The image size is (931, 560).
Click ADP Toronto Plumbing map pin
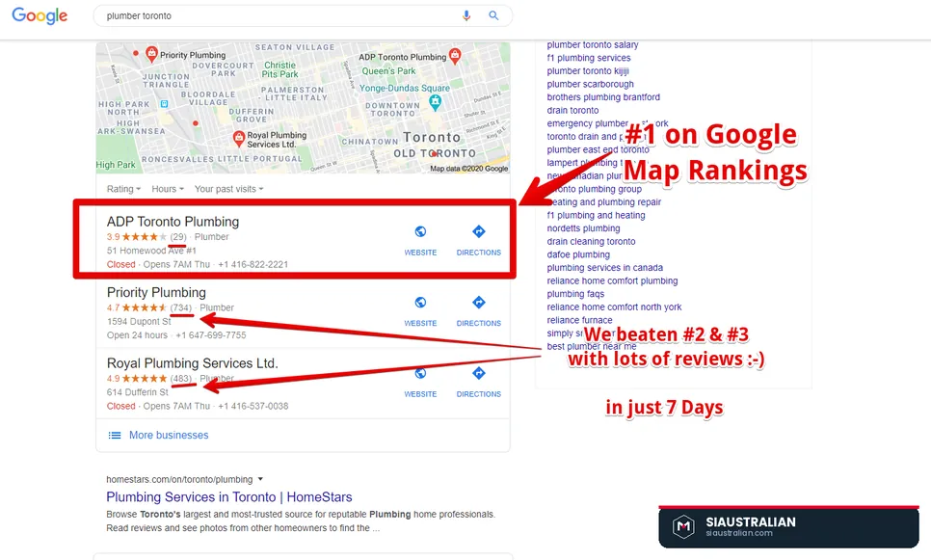[x=455, y=57]
